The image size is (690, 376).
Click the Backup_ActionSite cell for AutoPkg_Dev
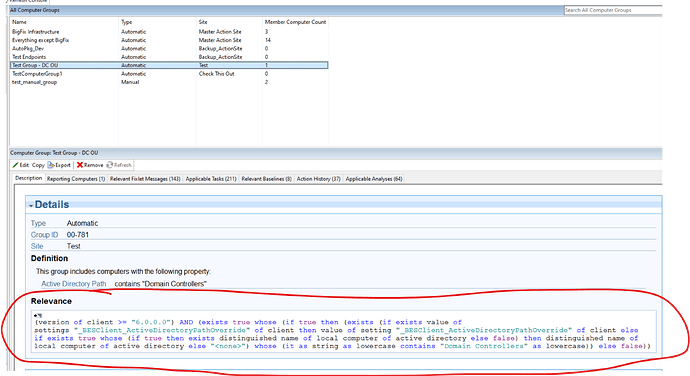pyautogui.click(x=220, y=48)
